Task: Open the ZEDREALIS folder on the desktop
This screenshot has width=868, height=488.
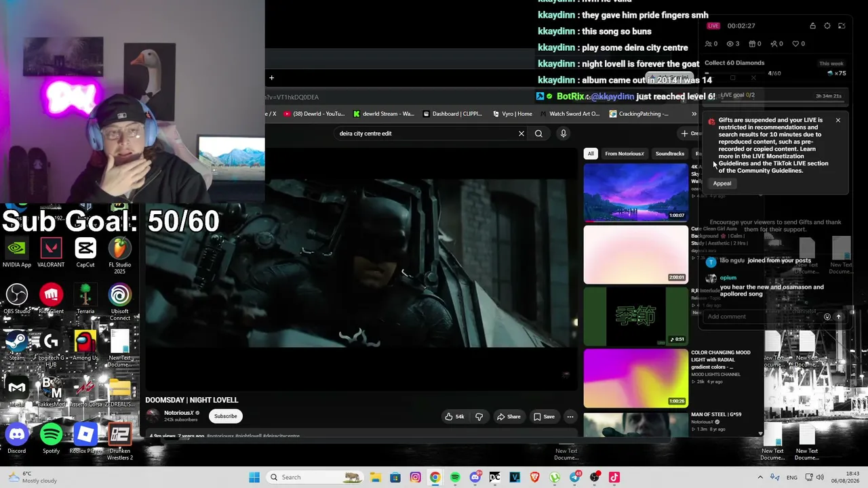Action: [120, 392]
